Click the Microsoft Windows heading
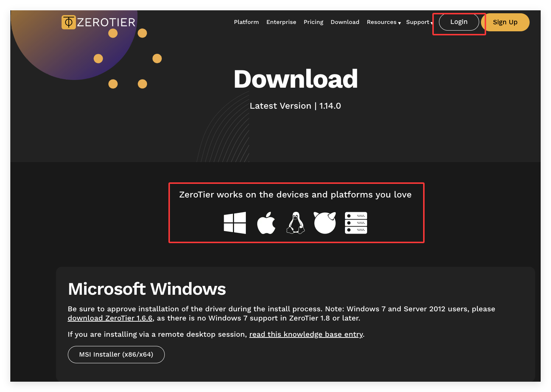551x392 pixels. pyautogui.click(x=147, y=289)
